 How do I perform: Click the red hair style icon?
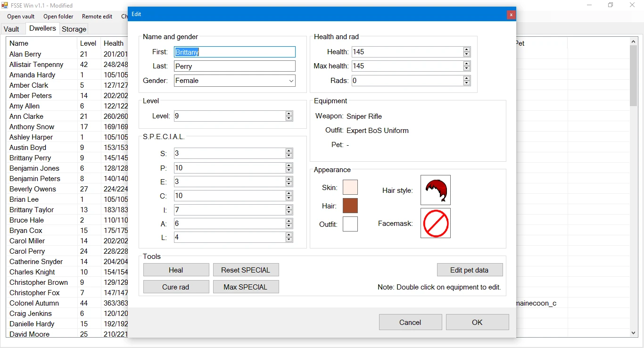coord(435,190)
